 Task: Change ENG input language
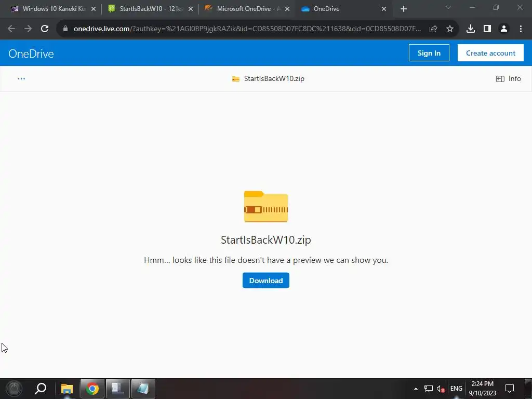(456, 389)
